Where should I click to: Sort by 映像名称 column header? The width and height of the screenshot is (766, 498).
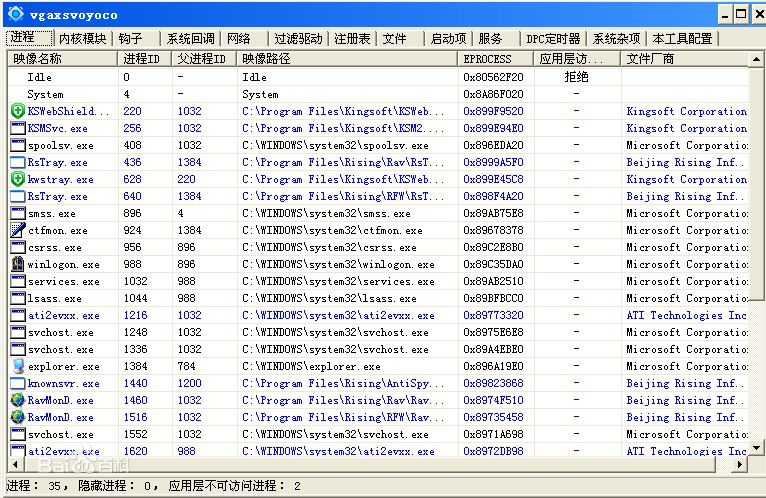[x=63, y=59]
